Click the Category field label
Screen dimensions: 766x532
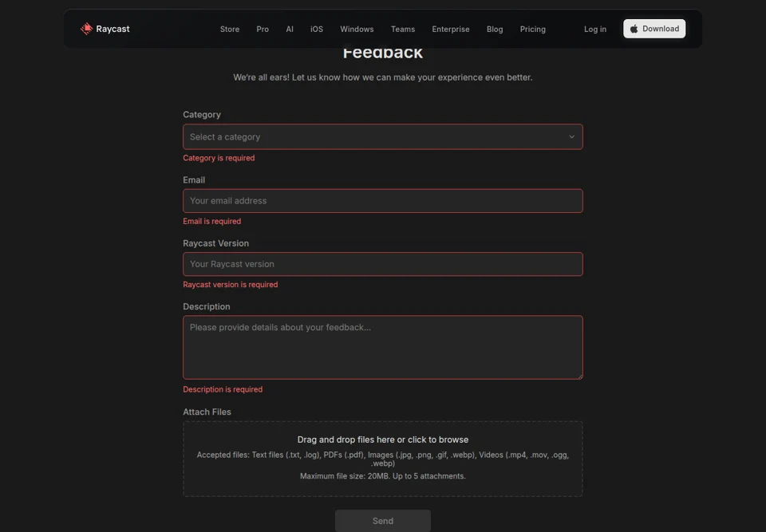point(202,115)
